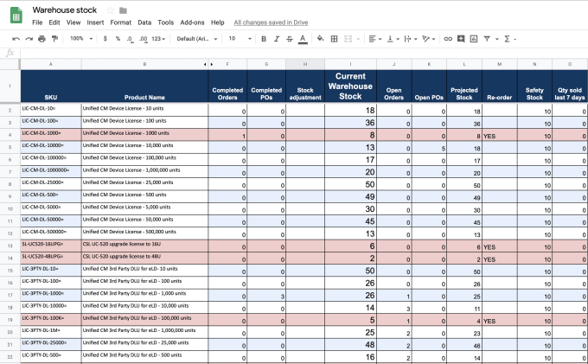This screenshot has height=364, width=588.
Task: Open zoom level 100% dropdown
Action: (x=81, y=39)
